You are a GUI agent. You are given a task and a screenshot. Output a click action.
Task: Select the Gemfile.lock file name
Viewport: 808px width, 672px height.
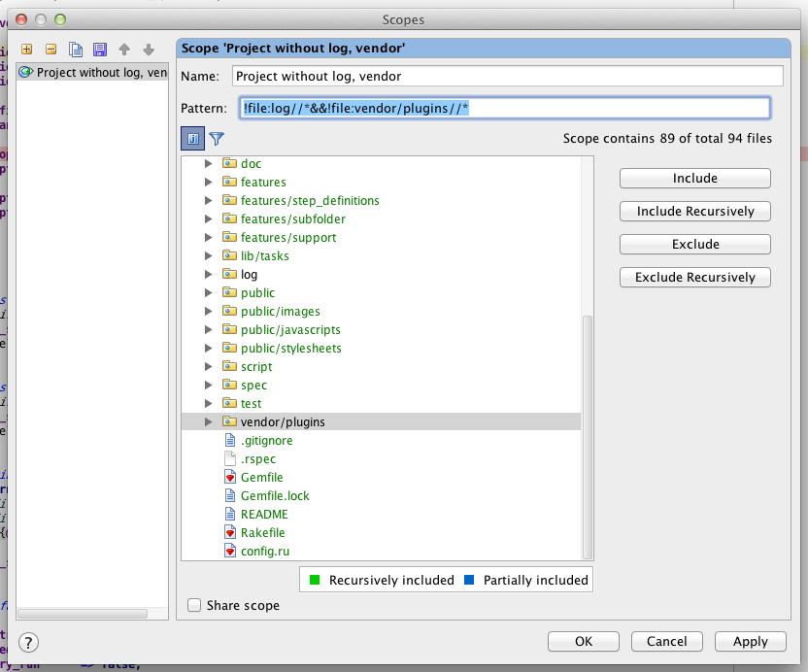pyautogui.click(x=275, y=496)
